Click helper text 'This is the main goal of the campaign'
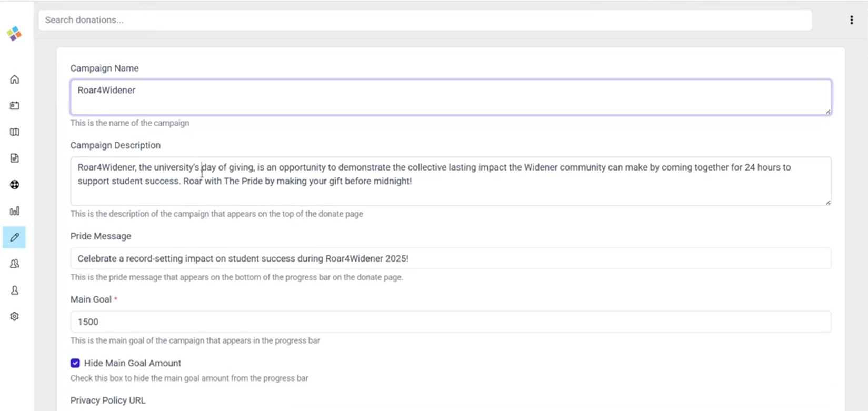868x411 pixels. click(x=195, y=340)
